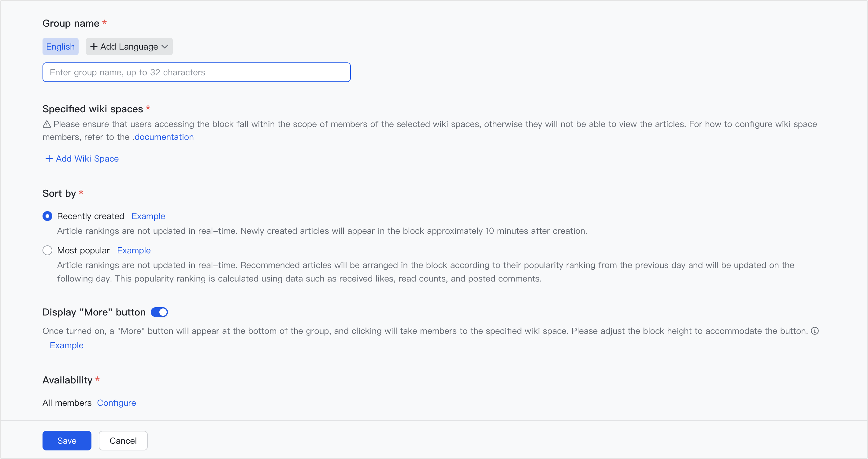This screenshot has height=459, width=868.
Task: Click the plus icon beside Add Wiki Space
Action: click(48, 159)
